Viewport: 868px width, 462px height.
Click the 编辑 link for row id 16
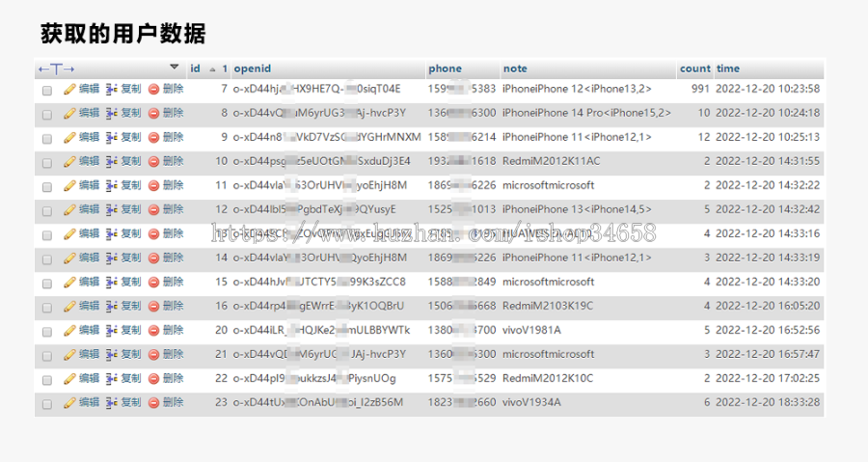tap(89, 307)
